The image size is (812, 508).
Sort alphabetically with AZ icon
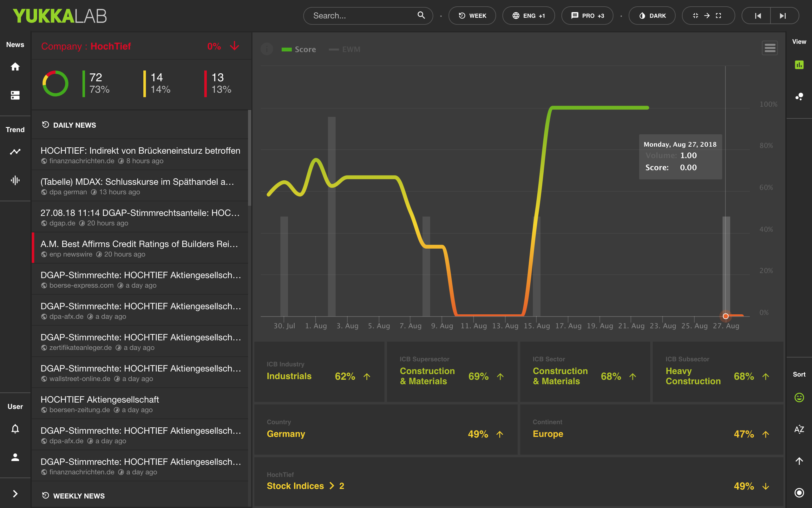[799, 429]
